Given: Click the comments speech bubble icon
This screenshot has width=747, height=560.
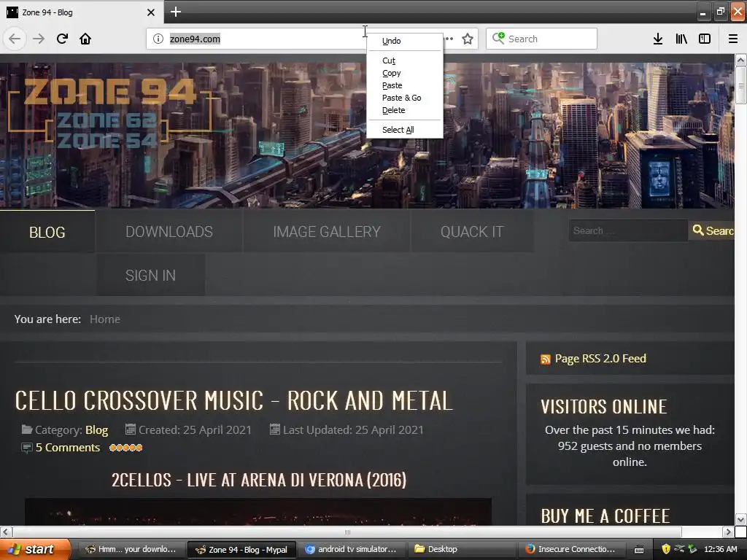Looking at the screenshot, I should pos(27,448).
